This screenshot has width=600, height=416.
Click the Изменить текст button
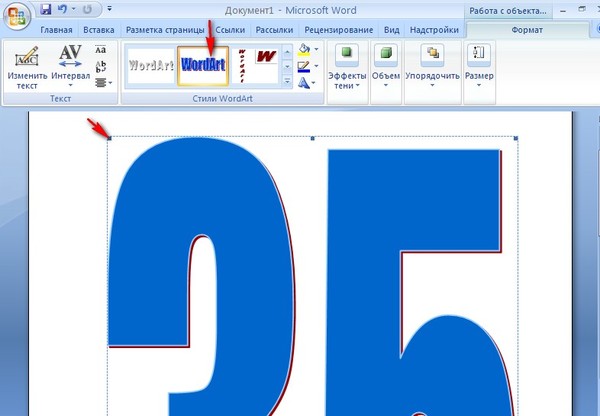[27, 67]
